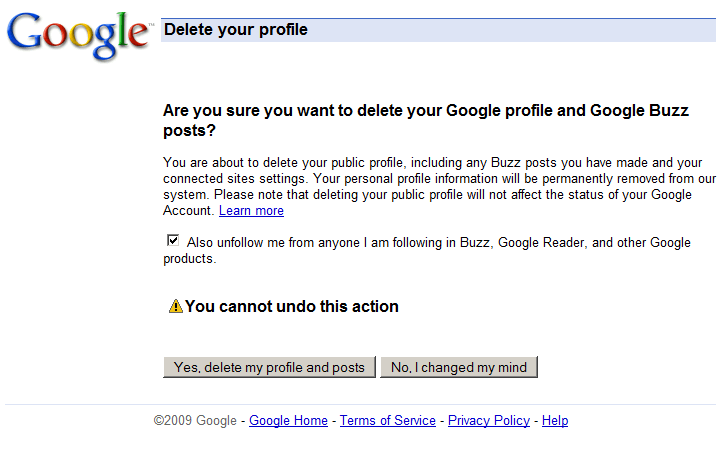Image resolution: width=720 pixels, height=454 pixels.
Task: Click the You cannot undo this action text
Action: [x=292, y=307]
